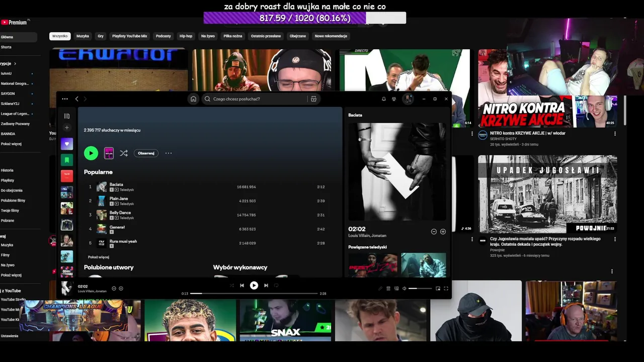The height and width of the screenshot is (362, 644).
Task: Skip to the previous track
Action: coord(242,286)
